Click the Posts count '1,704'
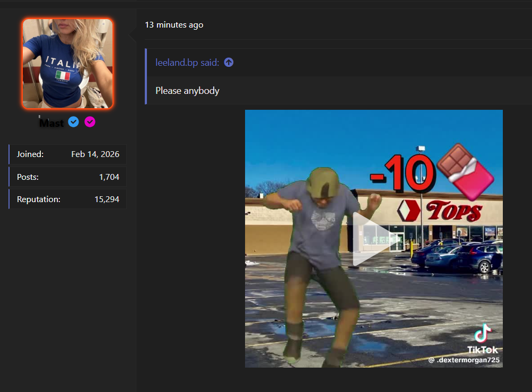 (109, 177)
